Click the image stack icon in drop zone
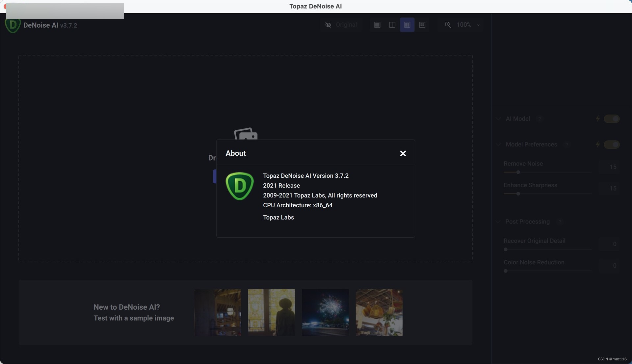632x364 pixels. click(x=246, y=134)
